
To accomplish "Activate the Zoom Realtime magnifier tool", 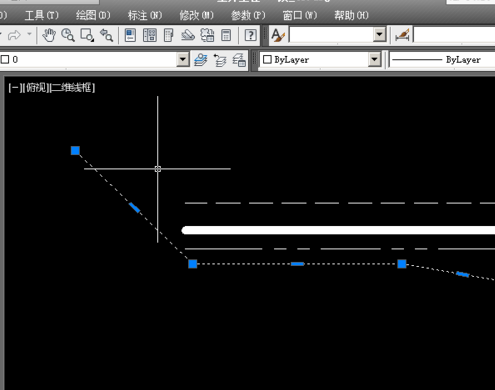I will 68,35.
